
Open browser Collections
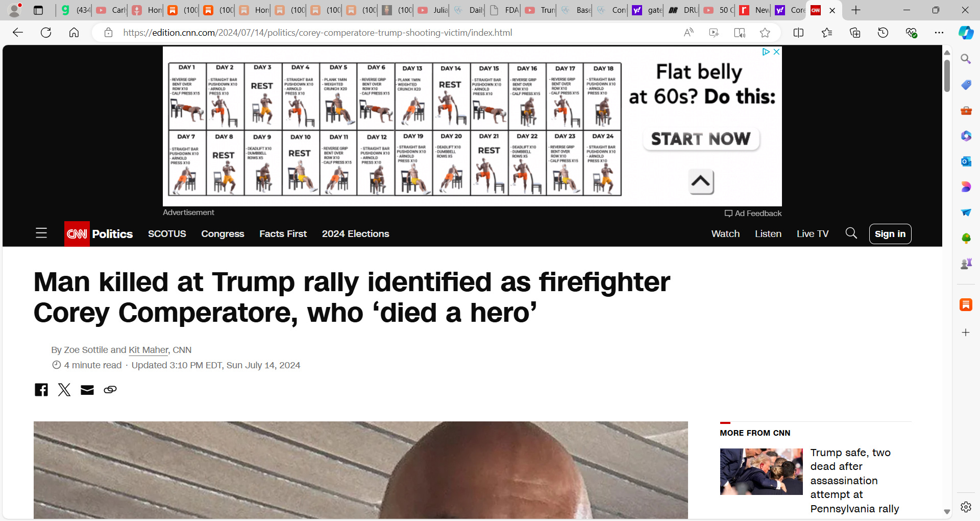tap(855, 33)
